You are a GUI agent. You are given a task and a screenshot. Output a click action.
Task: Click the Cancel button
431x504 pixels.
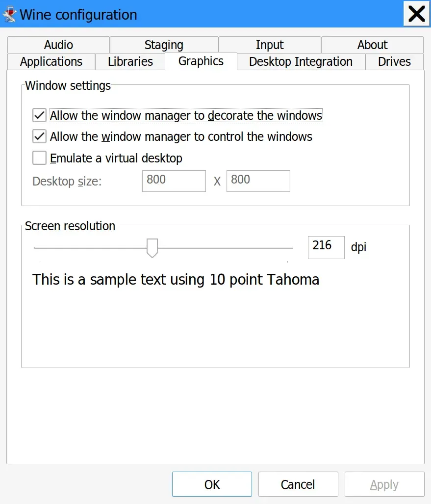coord(298,484)
